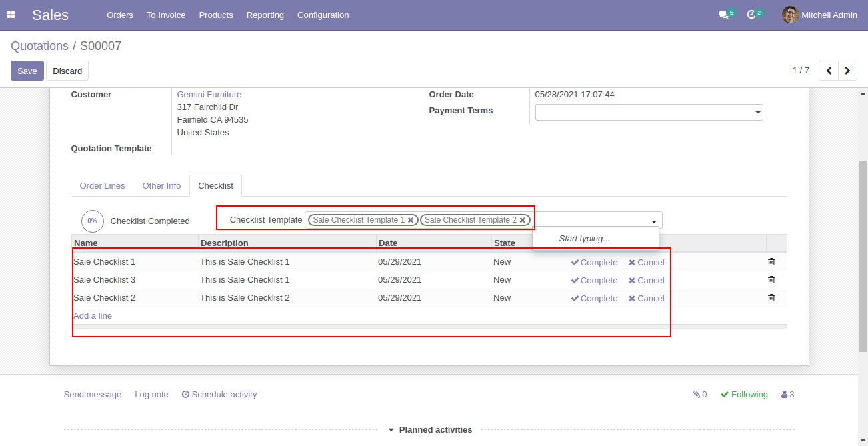Cancel the Sale Checklist 2 item
Viewport: 868px width, 446px height.
pyautogui.click(x=646, y=299)
